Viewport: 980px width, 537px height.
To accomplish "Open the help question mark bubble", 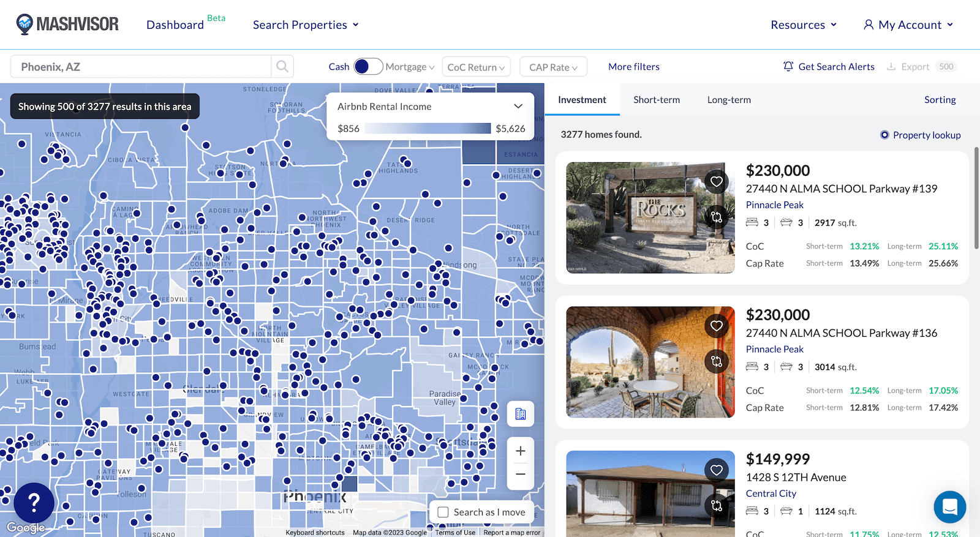I will click(x=34, y=503).
